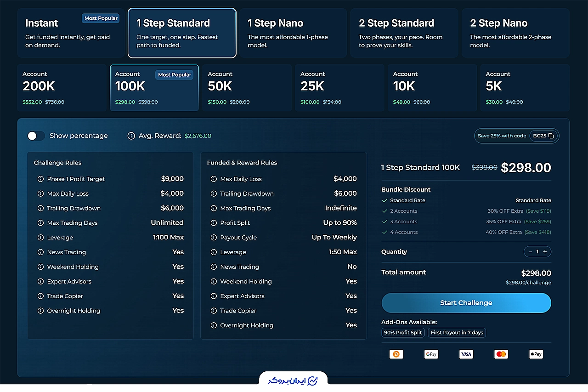Open the 2 Step Standard plan tab
The width and height of the screenshot is (588, 392).
tap(404, 33)
